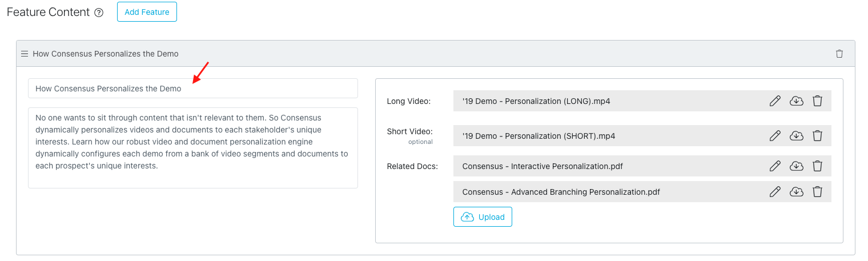Click the feature title input field
Screen dimensions: 868x261
[193, 89]
